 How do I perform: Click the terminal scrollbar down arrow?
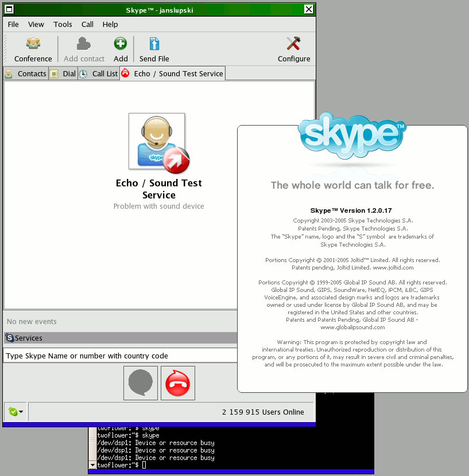(x=92, y=464)
